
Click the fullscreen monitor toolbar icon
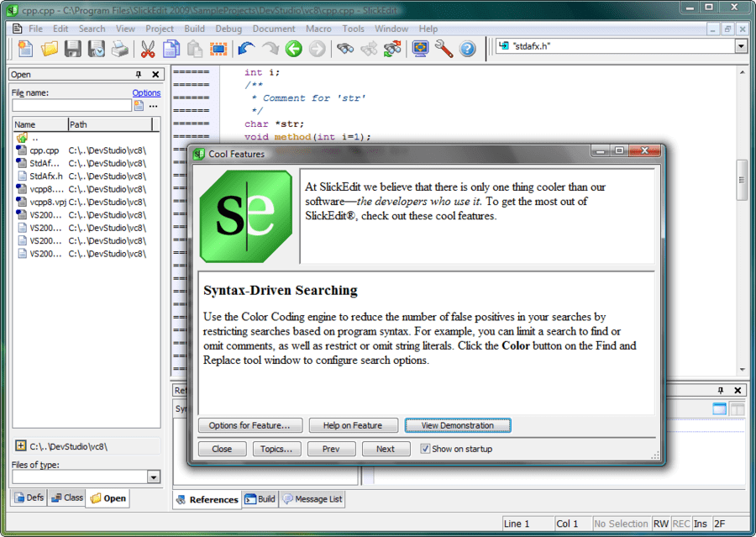[x=421, y=49]
